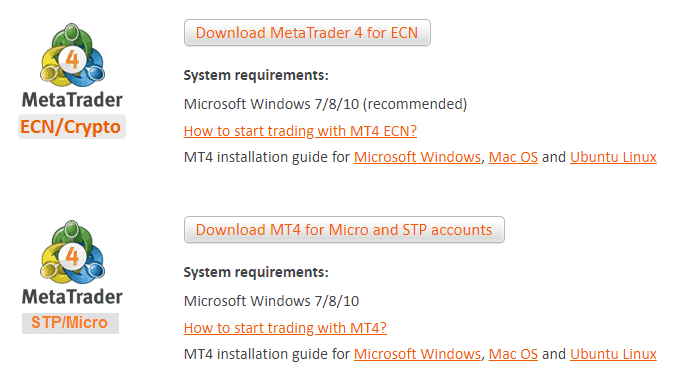The image size is (688, 383).
Task: Open How to start trading with MT4 ECN?
Action: click(x=300, y=131)
